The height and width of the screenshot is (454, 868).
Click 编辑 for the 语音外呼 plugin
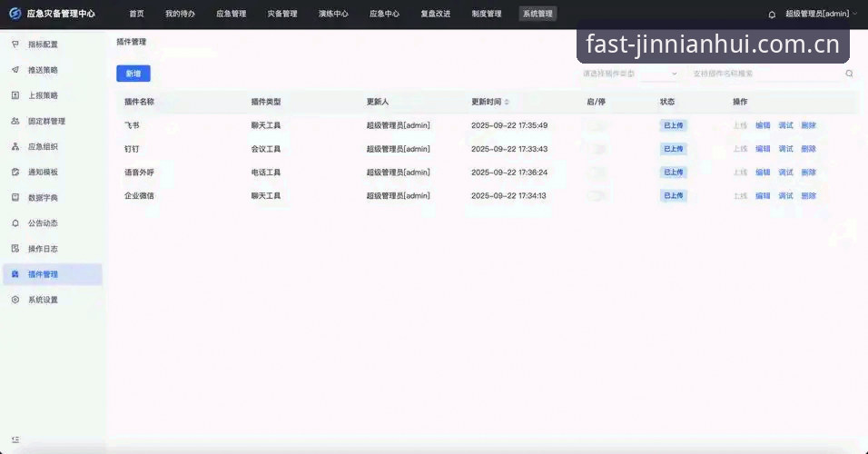pyautogui.click(x=763, y=173)
